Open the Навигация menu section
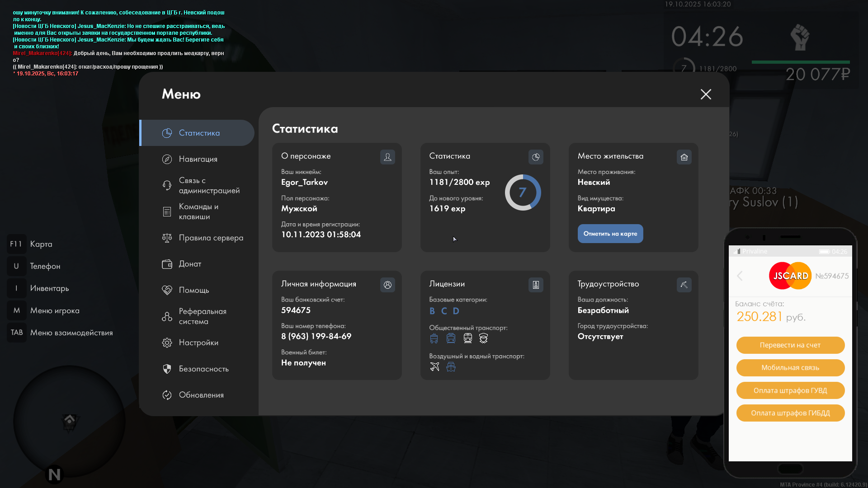Image resolution: width=868 pixels, height=488 pixels. pos(198,159)
